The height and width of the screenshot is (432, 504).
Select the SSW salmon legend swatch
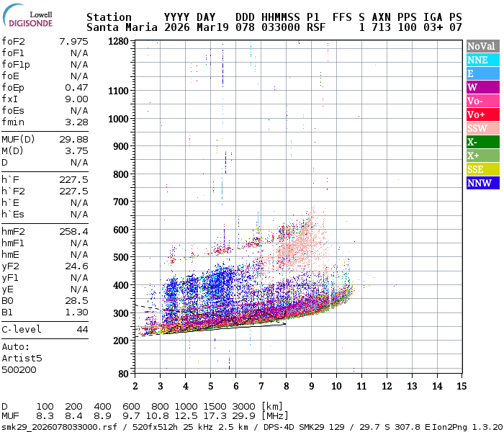coord(482,128)
